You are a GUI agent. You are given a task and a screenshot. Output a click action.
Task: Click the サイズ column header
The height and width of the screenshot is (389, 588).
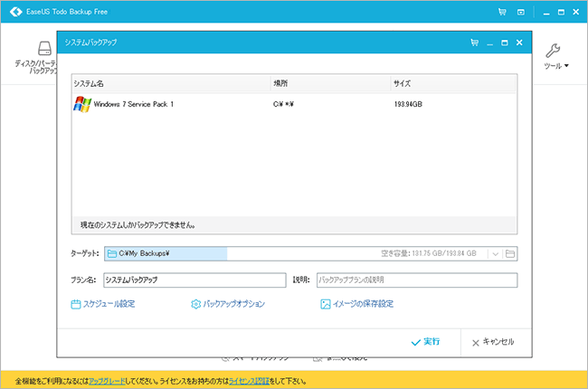coord(453,83)
